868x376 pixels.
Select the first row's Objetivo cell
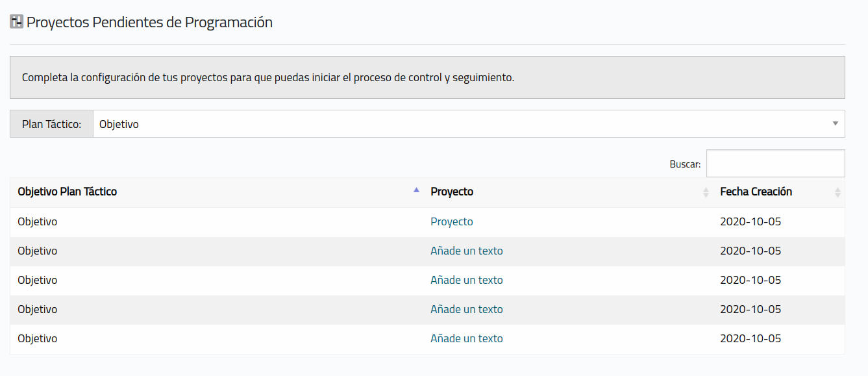pyautogui.click(x=38, y=221)
